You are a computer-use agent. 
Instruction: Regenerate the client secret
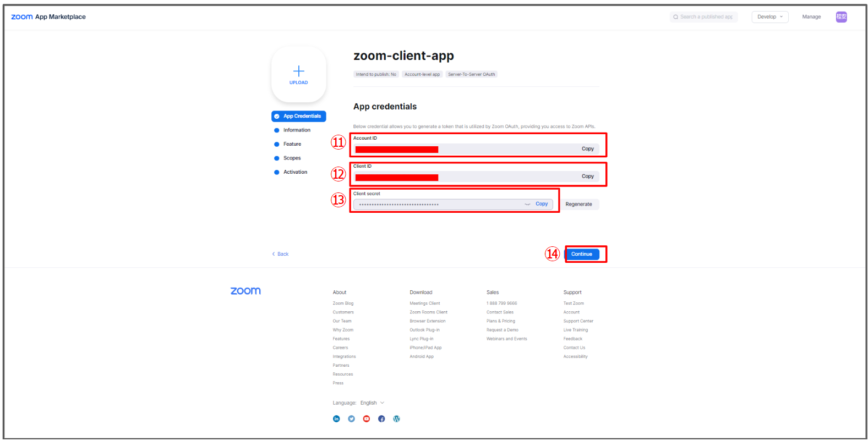(x=579, y=205)
